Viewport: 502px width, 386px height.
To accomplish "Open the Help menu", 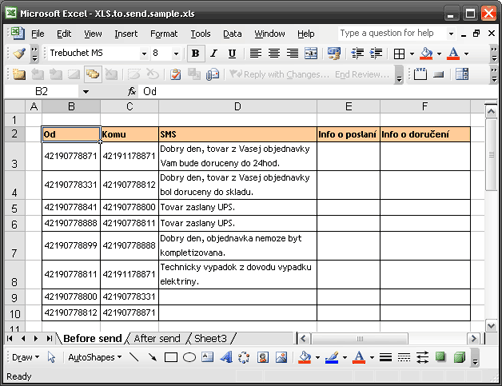I will (306, 34).
